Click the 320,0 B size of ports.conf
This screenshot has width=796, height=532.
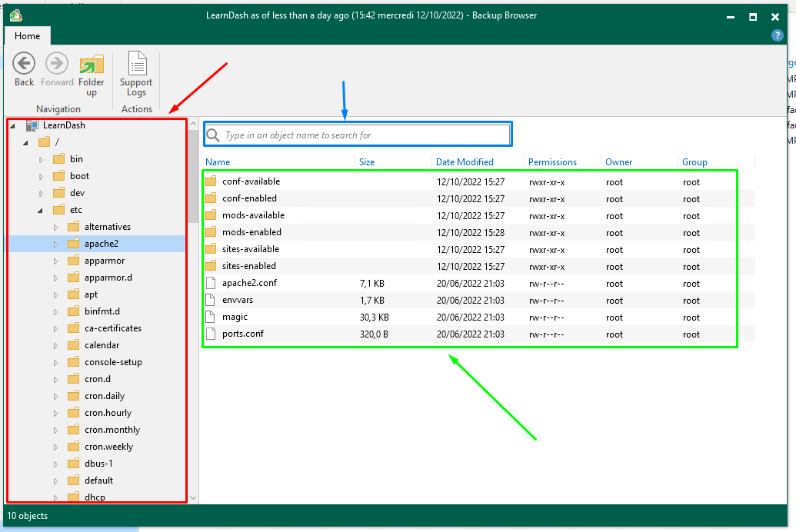point(374,334)
